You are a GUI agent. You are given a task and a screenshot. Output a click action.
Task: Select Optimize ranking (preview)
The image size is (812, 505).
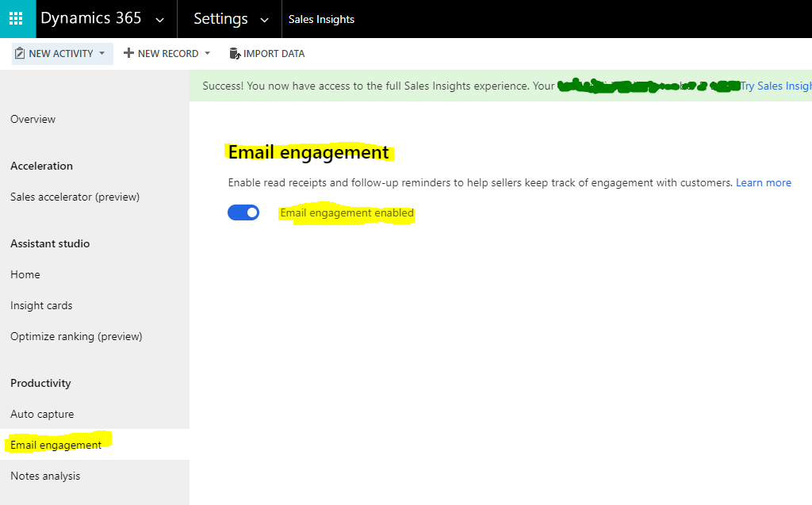(x=76, y=336)
